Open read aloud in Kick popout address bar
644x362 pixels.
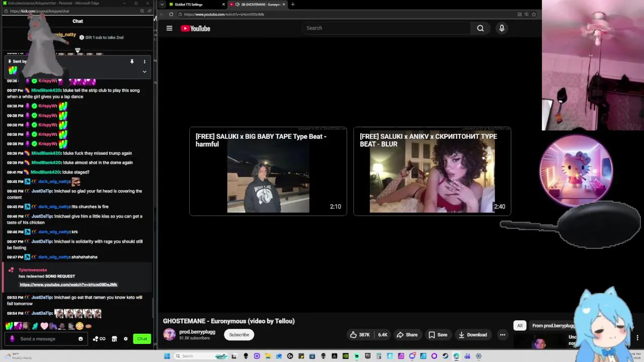coord(148,11)
